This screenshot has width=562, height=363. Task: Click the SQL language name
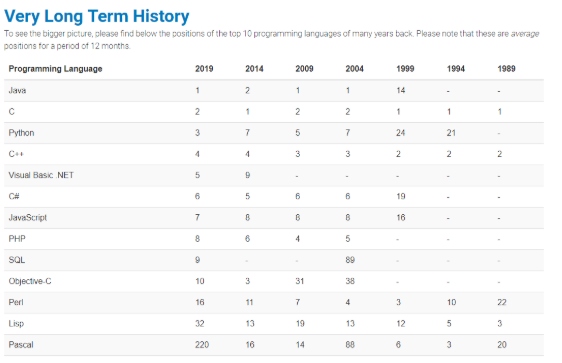coord(16,260)
